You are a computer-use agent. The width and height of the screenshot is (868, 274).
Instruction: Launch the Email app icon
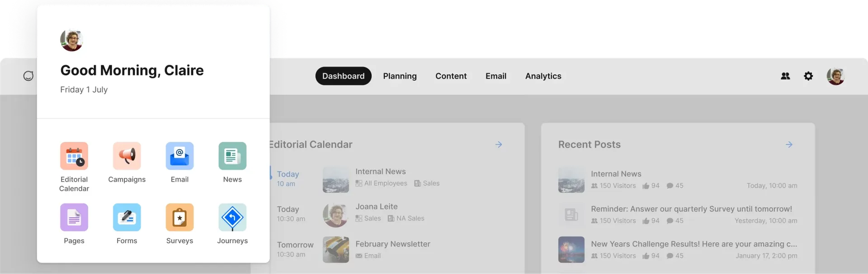pyautogui.click(x=179, y=156)
